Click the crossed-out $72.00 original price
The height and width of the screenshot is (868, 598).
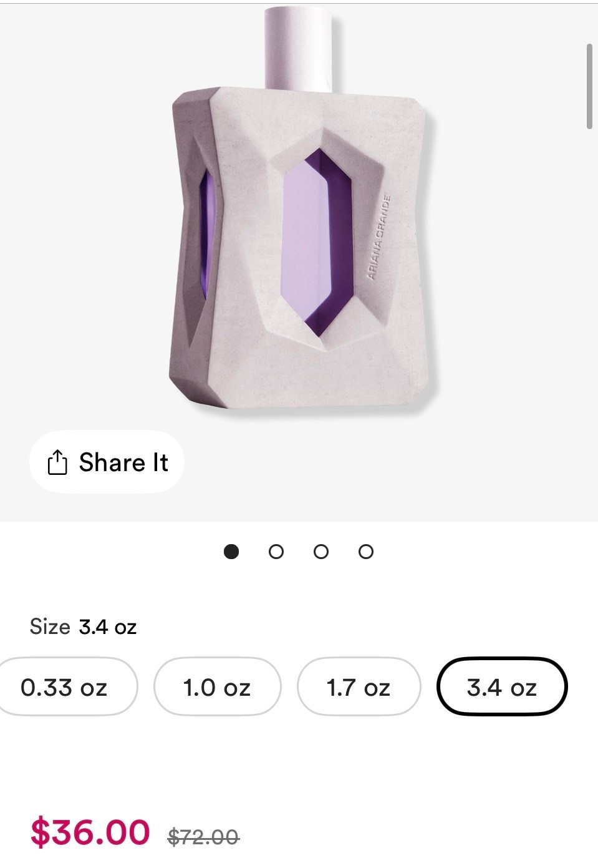(x=203, y=836)
